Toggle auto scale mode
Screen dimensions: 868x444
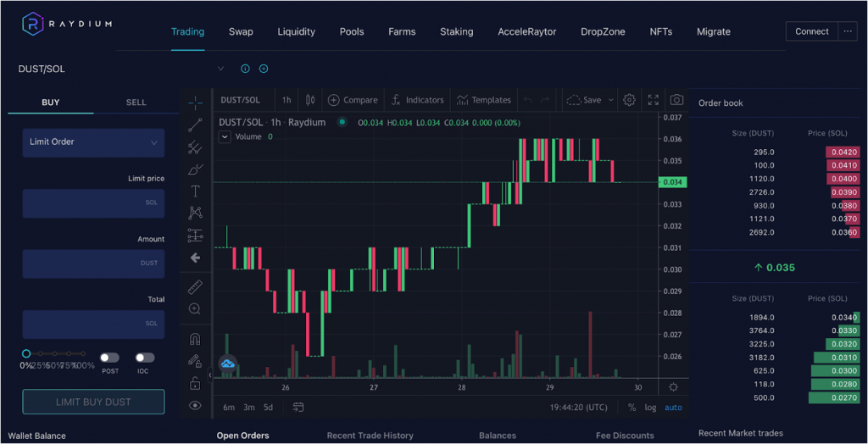click(x=673, y=408)
